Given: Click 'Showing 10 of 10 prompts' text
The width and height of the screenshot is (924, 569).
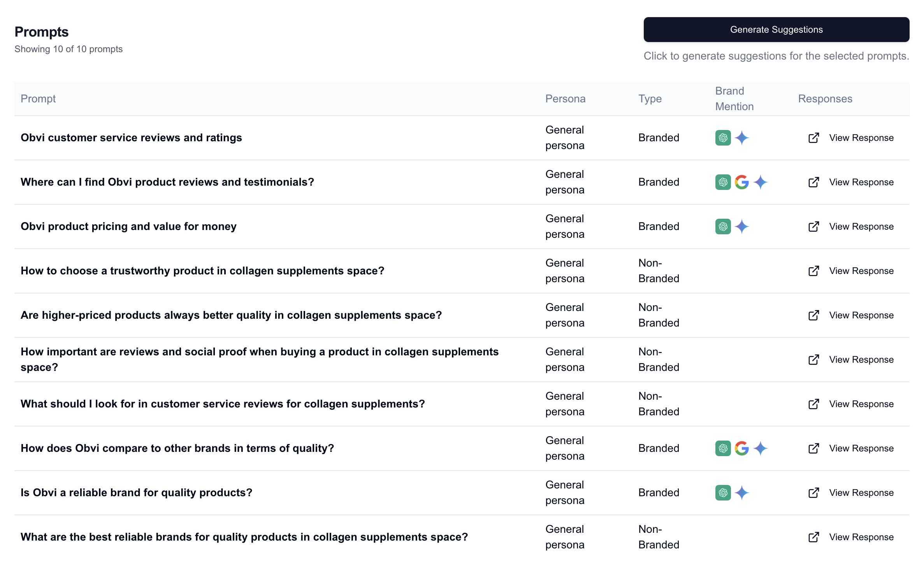Looking at the screenshot, I should 69,49.
